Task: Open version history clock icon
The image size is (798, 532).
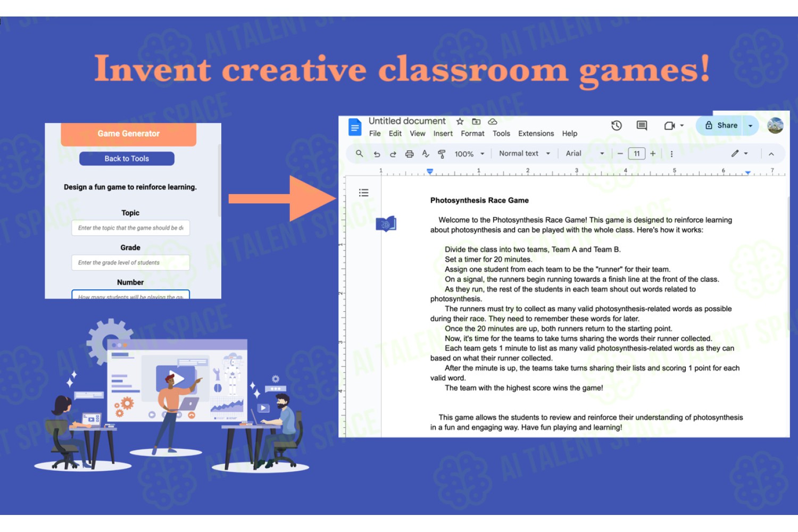Action: coord(617,126)
